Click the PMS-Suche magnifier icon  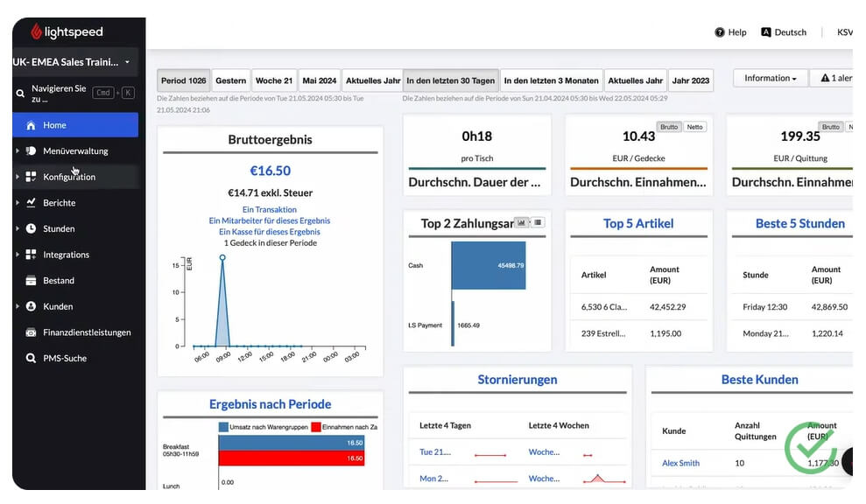31,358
